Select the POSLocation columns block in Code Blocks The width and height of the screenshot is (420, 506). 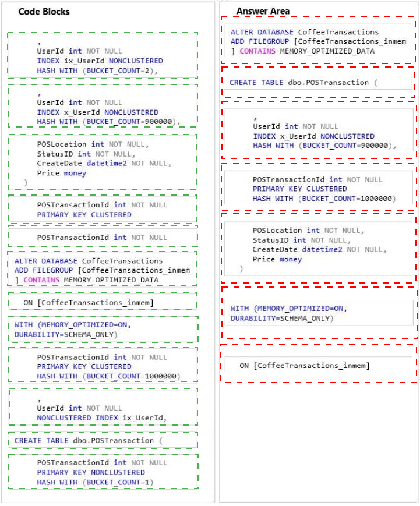point(103,162)
